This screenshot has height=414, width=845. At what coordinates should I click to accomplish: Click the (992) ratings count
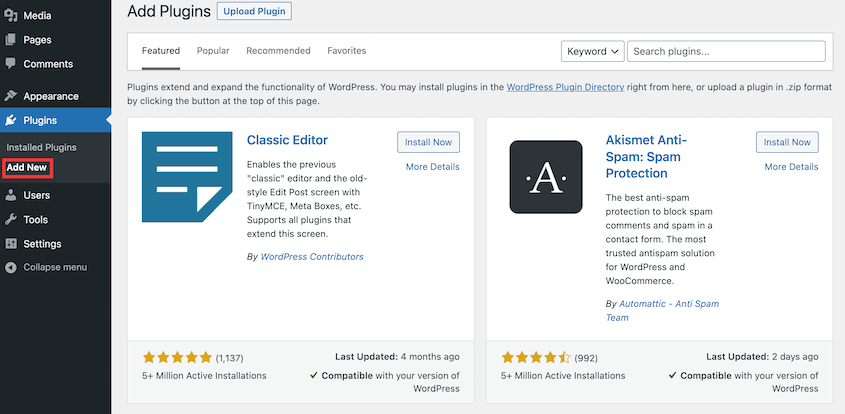point(586,358)
